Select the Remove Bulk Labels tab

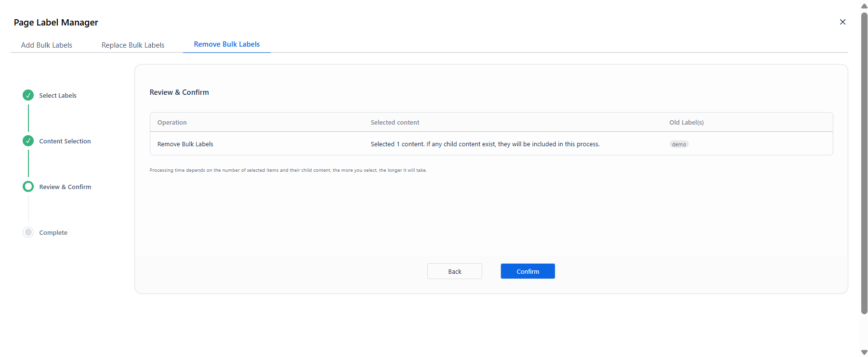point(227,44)
